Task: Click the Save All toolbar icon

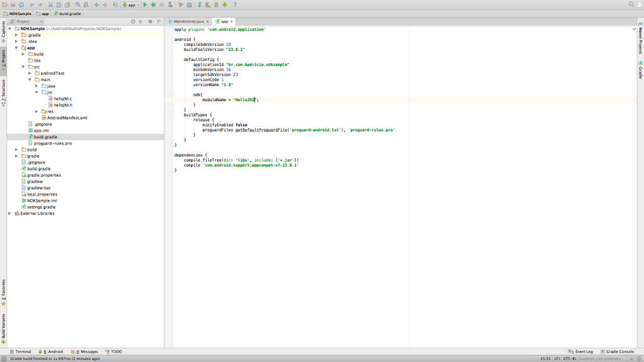Action: pos(13,4)
